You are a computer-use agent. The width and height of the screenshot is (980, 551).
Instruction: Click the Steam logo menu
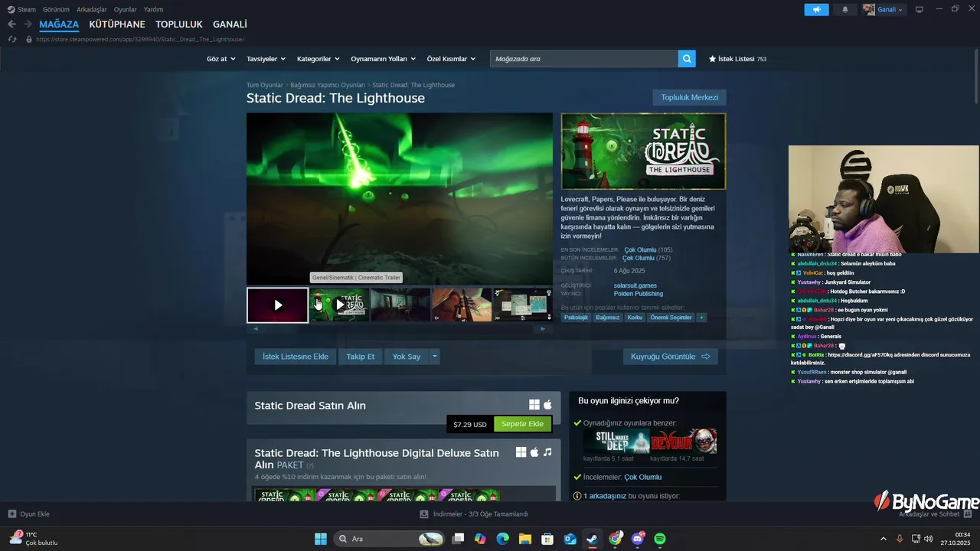[21, 9]
